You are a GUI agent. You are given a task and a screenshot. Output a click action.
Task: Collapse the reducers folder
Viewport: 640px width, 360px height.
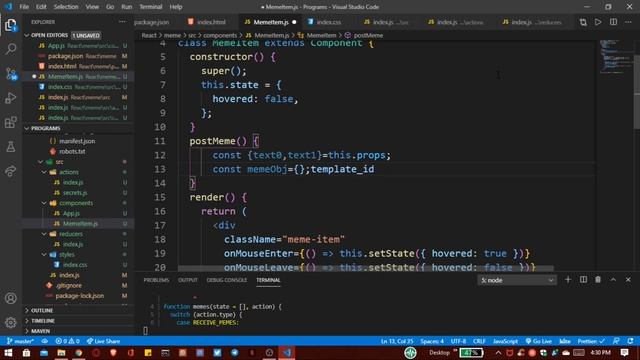44,234
